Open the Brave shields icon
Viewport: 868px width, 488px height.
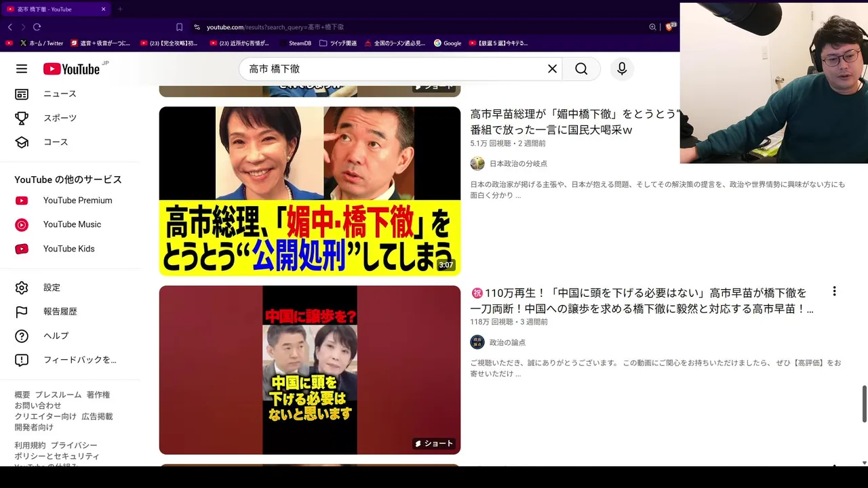(670, 26)
